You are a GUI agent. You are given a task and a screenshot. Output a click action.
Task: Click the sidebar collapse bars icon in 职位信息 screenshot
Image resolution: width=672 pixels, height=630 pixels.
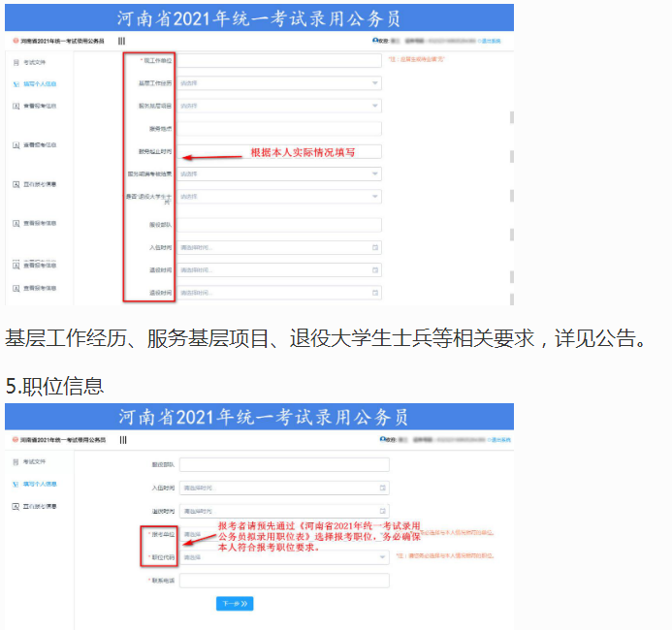(x=123, y=440)
